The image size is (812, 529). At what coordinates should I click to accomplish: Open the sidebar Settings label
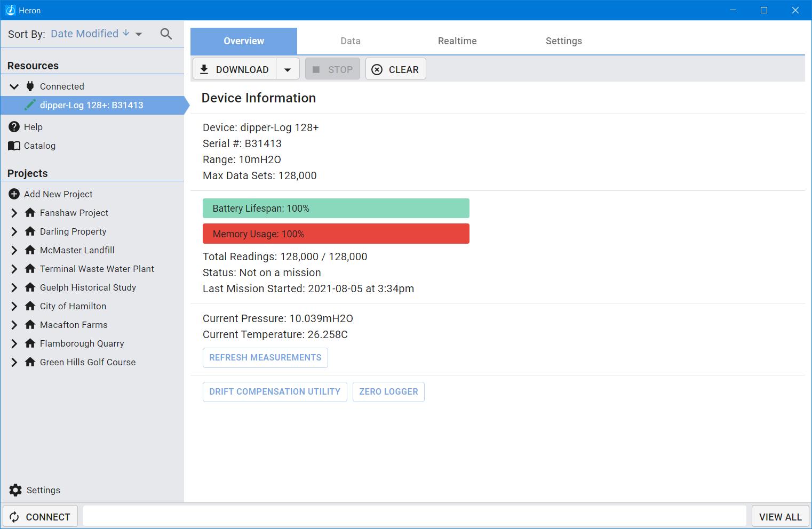(43, 490)
